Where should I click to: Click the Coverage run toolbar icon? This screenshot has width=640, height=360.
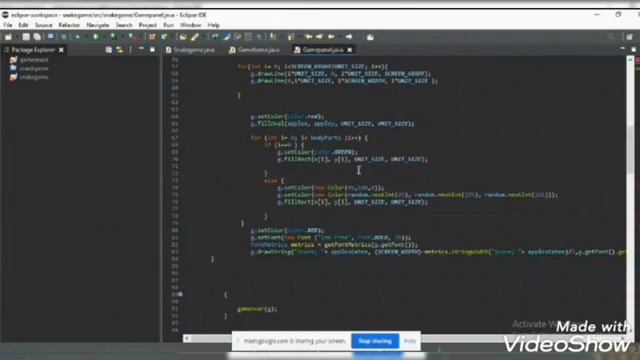point(113,37)
